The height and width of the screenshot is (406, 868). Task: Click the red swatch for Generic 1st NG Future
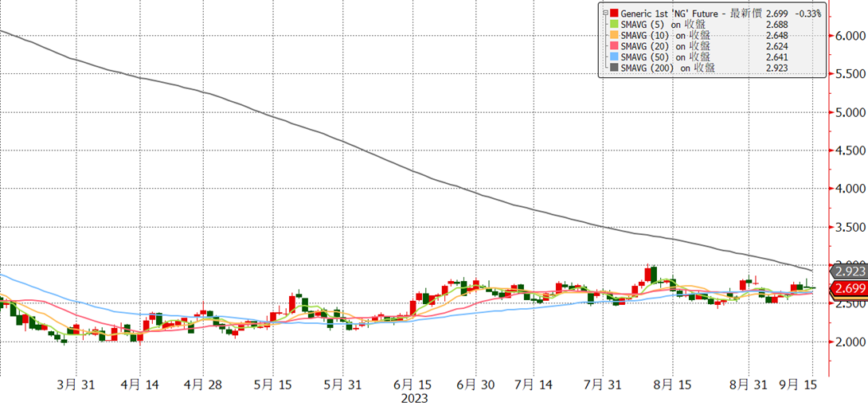(x=615, y=13)
